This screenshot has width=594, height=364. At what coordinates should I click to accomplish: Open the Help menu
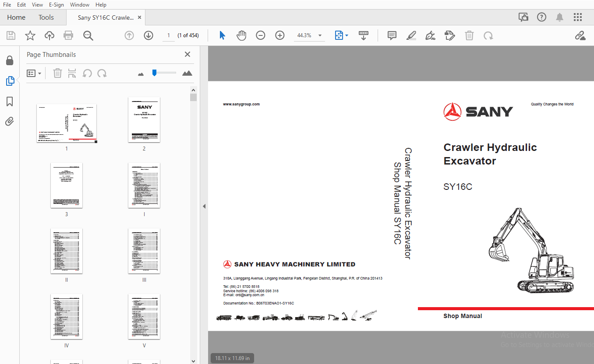pos(101,5)
